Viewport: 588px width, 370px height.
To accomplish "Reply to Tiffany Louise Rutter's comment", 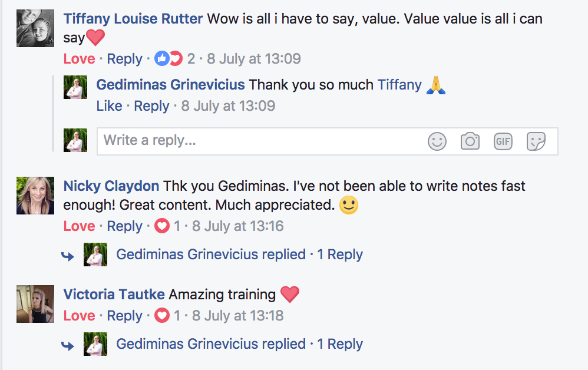I will pyautogui.click(x=124, y=59).
